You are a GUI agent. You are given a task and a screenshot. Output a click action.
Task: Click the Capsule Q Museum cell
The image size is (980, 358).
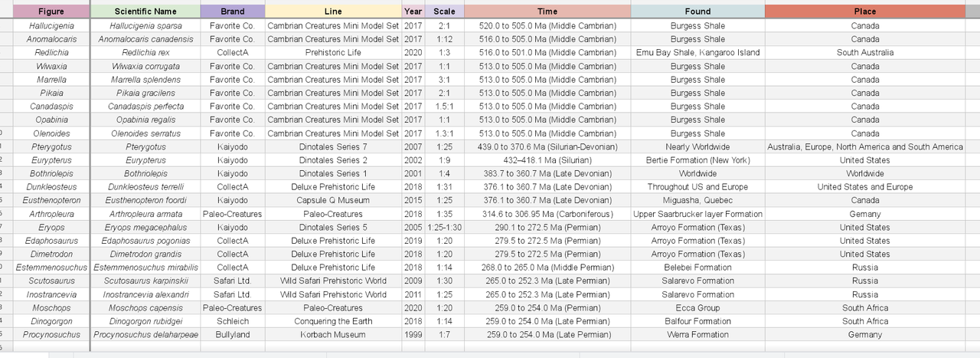333,200
